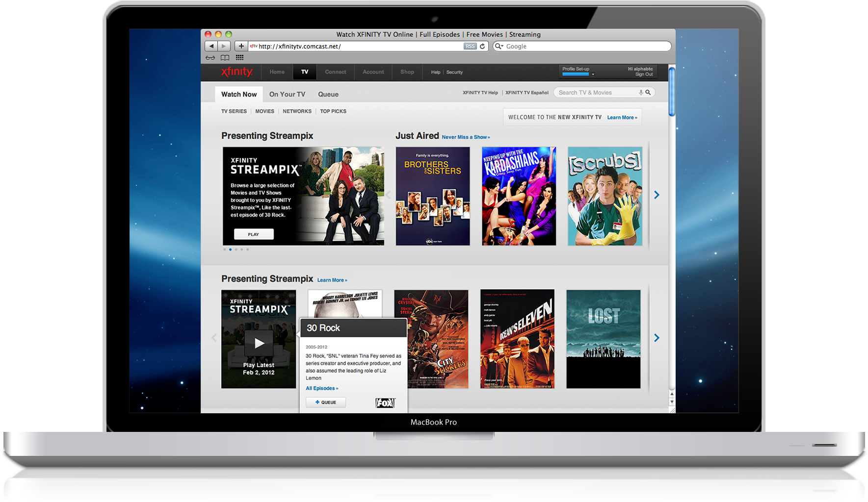Open the Account navigation item
This screenshot has height=502, width=868.
[x=373, y=72]
